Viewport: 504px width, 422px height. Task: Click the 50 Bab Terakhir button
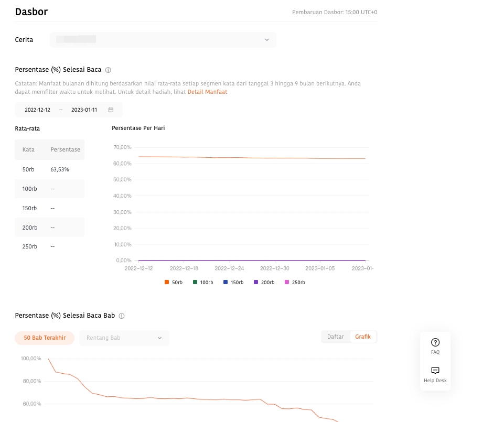(x=45, y=338)
